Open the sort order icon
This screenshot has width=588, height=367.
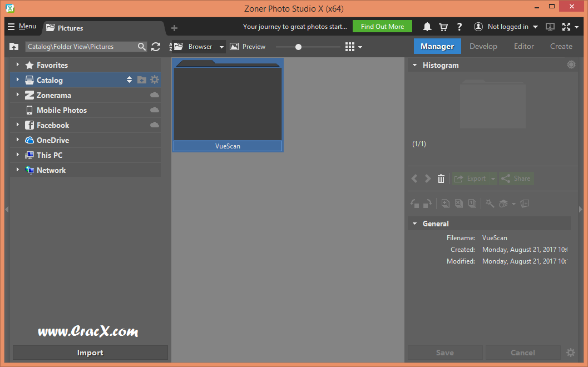pos(171,47)
